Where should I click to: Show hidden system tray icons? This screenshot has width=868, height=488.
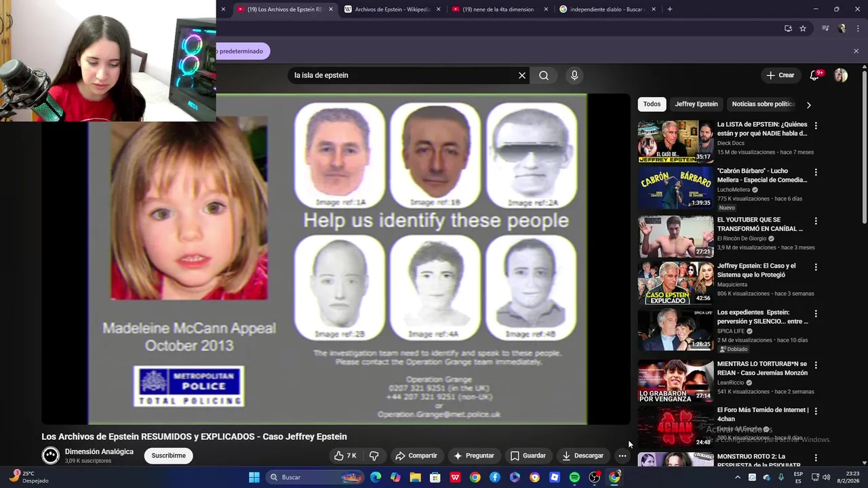(738, 477)
